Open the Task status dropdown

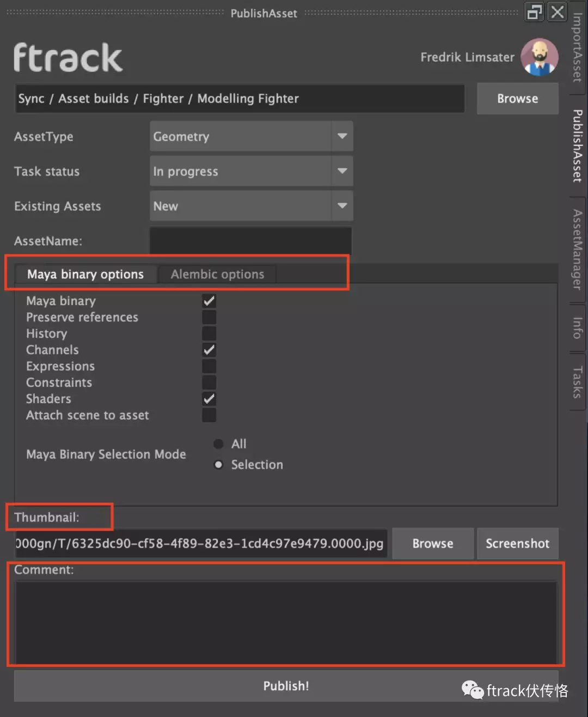pos(252,171)
